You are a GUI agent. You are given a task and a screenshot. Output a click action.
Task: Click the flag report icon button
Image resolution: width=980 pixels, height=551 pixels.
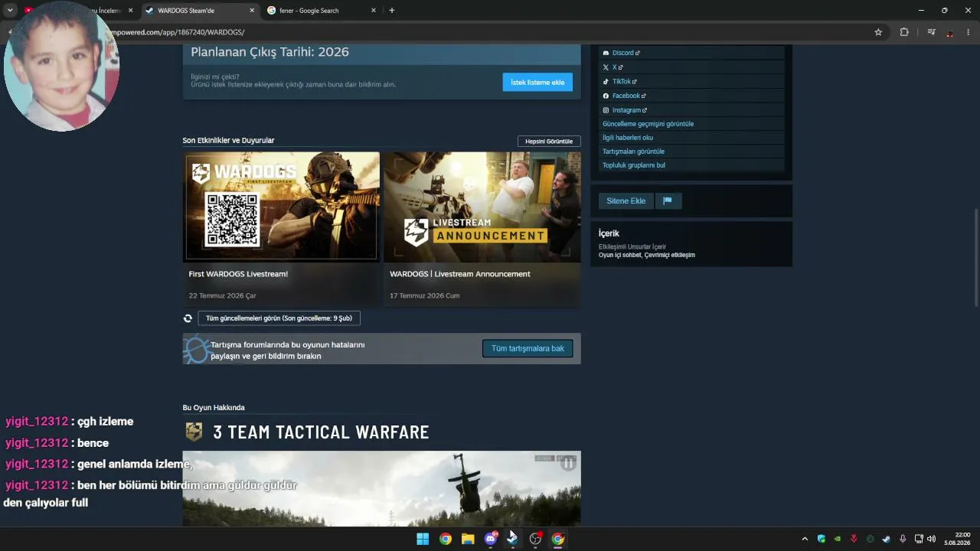(x=668, y=201)
